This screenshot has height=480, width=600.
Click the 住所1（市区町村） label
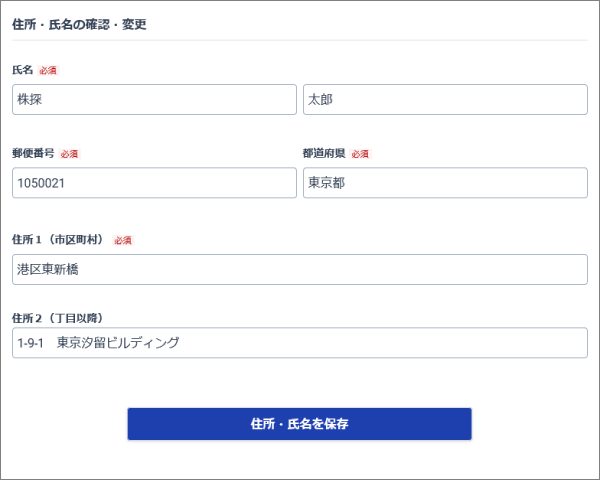(x=59, y=240)
